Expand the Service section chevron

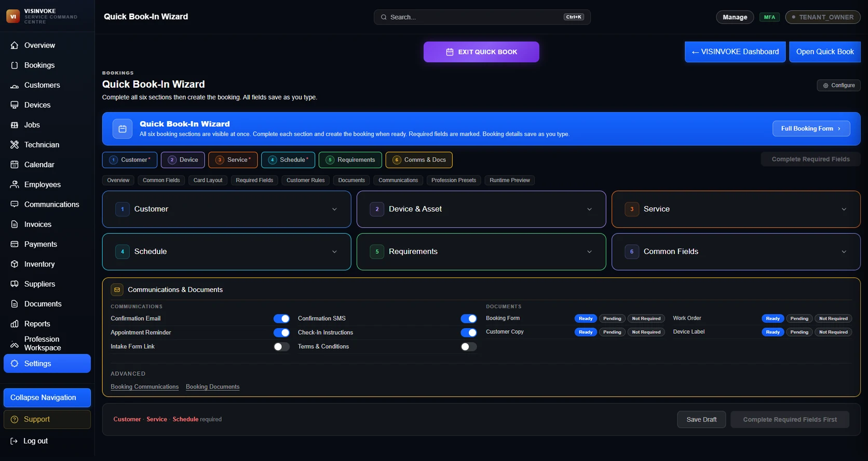[x=844, y=209]
